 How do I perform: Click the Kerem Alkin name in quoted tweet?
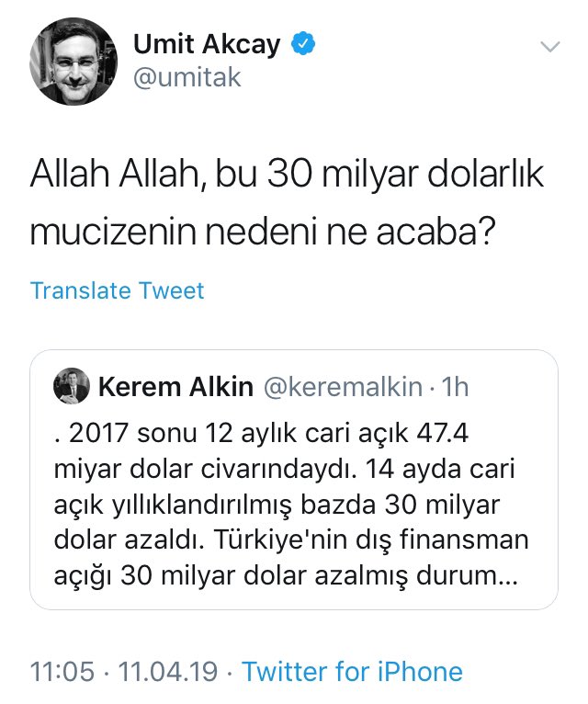176,387
